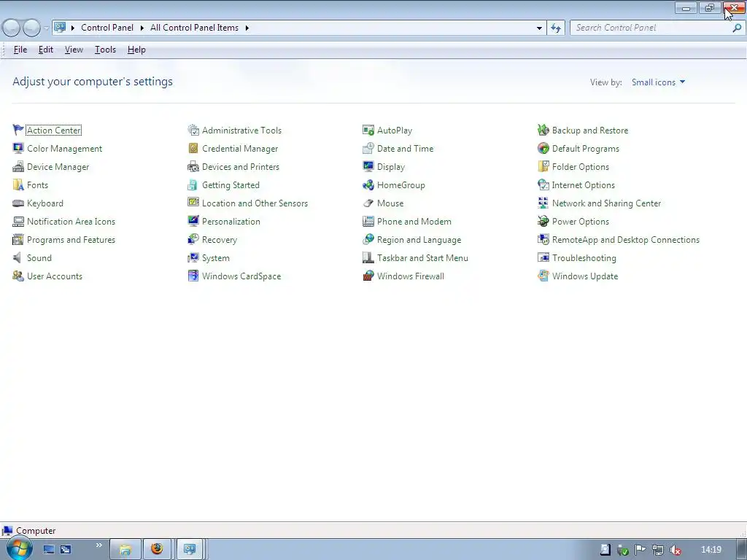Expand the root arrow before Control Panel breadcrumb
This screenshot has width=747, height=560.
click(x=73, y=28)
